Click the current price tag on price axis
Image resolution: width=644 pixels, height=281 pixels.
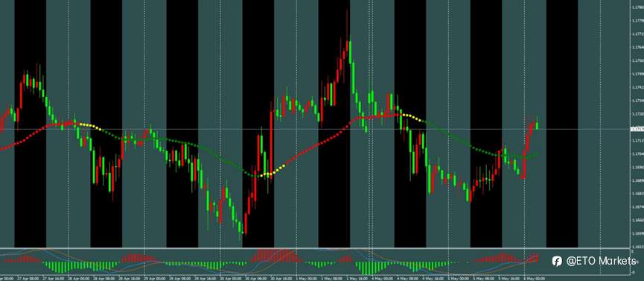(x=637, y=129)
